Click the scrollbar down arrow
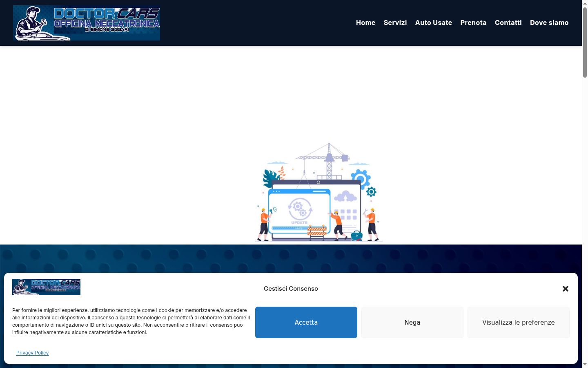This screenshot has width=588, height=368. pos(585,364)
